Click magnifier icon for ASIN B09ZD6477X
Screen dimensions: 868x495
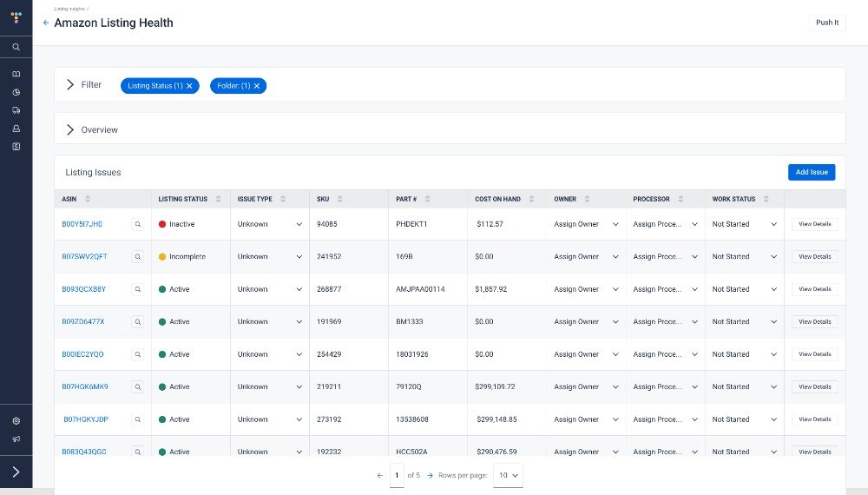pos(138,321)
